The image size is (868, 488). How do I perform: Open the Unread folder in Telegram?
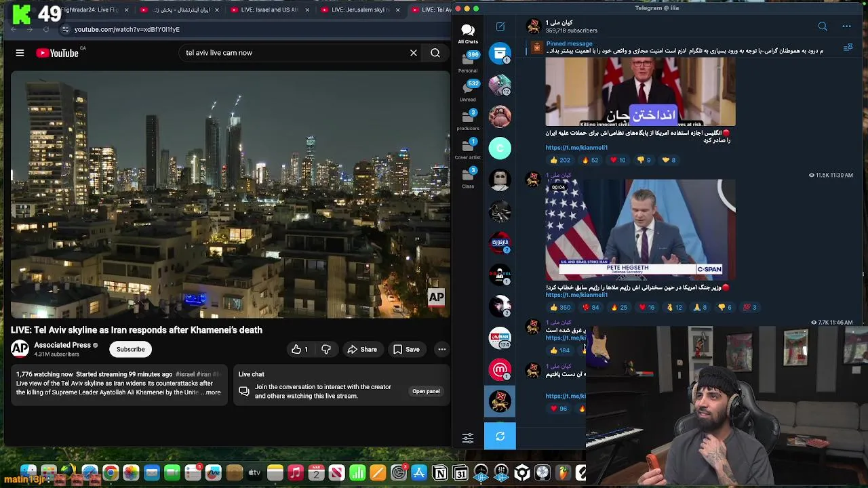468,91
